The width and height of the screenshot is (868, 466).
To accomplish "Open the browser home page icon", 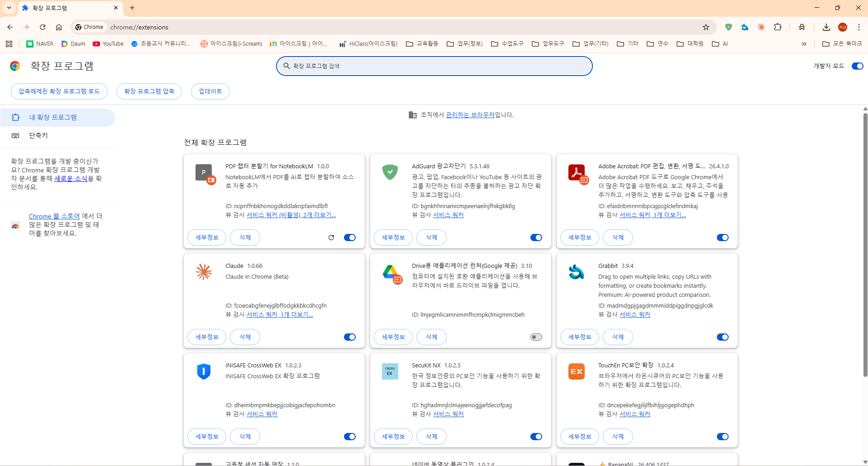I will point(59,27).
